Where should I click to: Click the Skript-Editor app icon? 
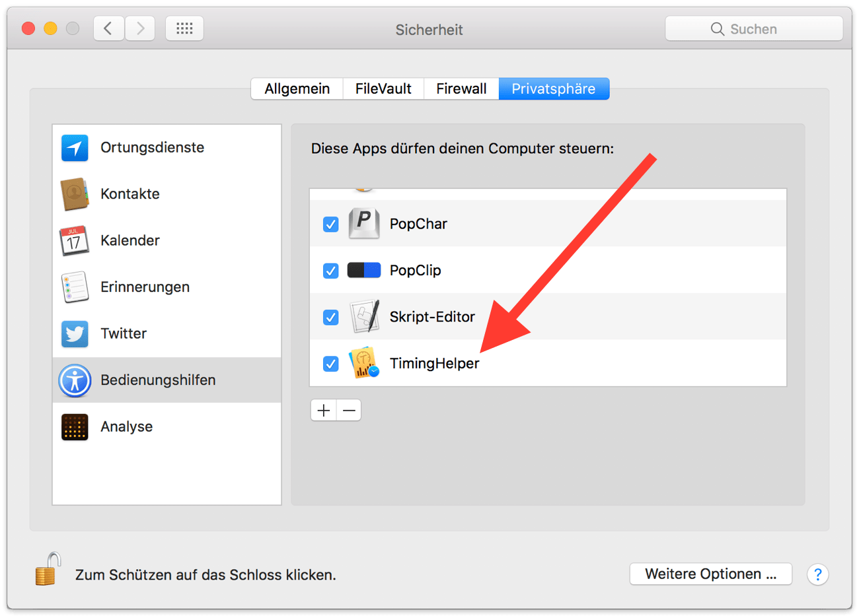coord(365,316)
